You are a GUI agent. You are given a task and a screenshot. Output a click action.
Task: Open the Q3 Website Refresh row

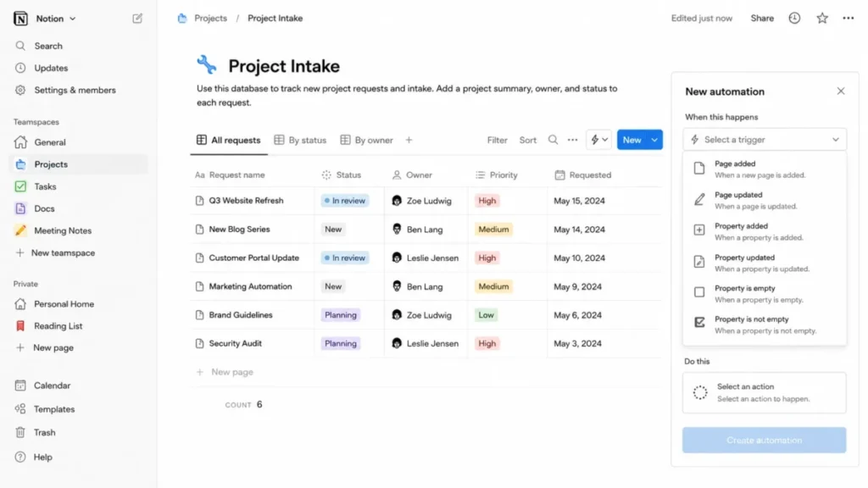tap(246, 200)
